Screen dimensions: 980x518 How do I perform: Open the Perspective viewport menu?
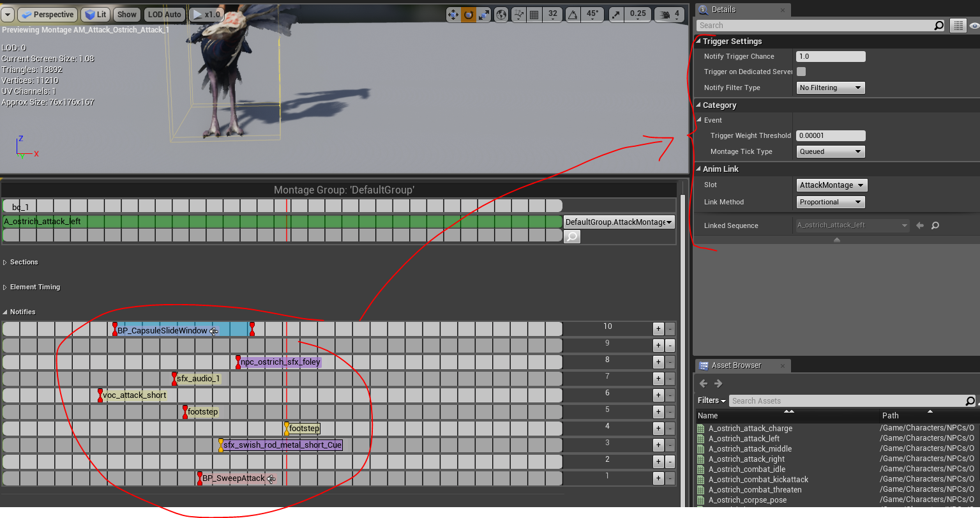(x=47, y=15)
